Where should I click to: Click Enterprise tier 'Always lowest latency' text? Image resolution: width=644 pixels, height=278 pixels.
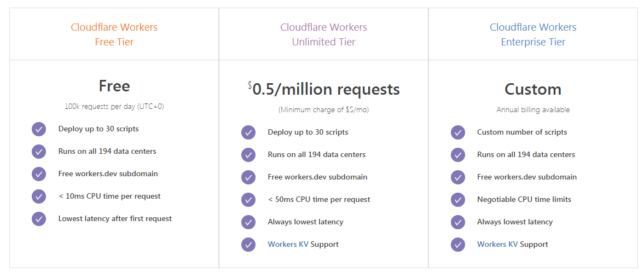tap(515, 222)
